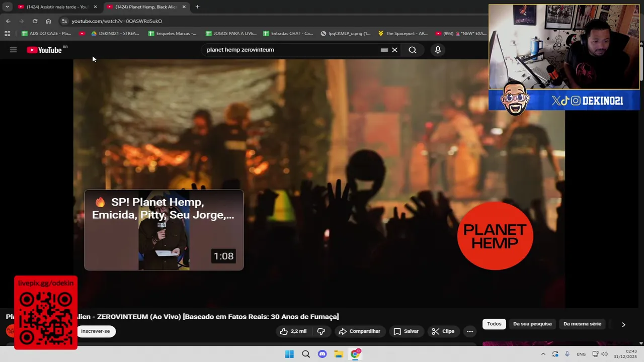
Task: Run the search with the magnifier button
Action: [413, 50]
